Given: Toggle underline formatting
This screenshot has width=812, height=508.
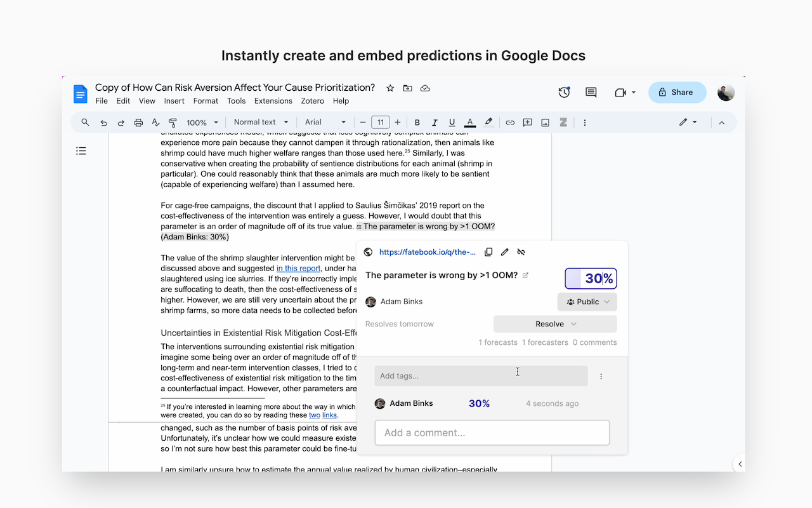Looking at the screenshot, I should pos(452,122).
